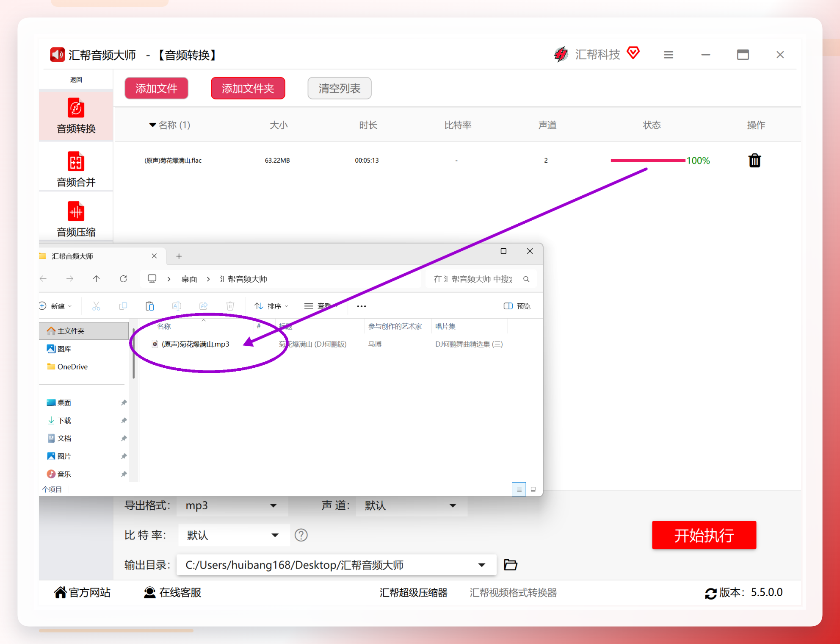Image resolution: width=840 pixels, height=644 pixels.
Task: Open the bitrate help question icon
Action: click(x=301, y=535)
